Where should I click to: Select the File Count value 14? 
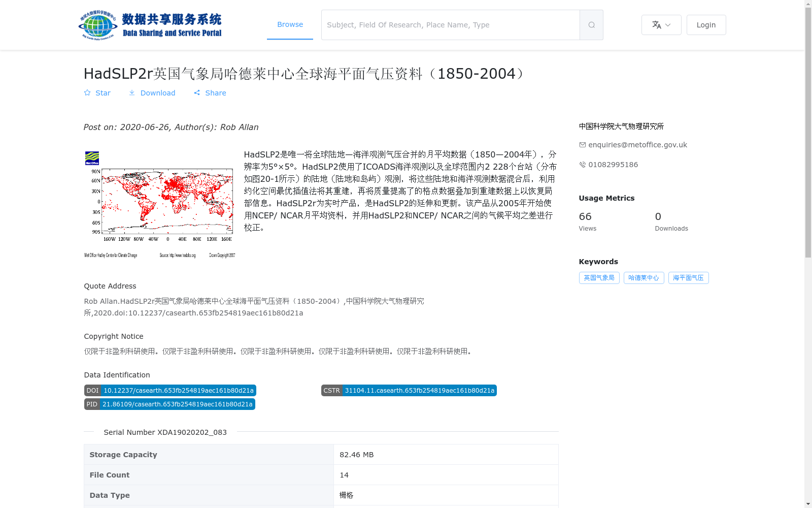344,475
